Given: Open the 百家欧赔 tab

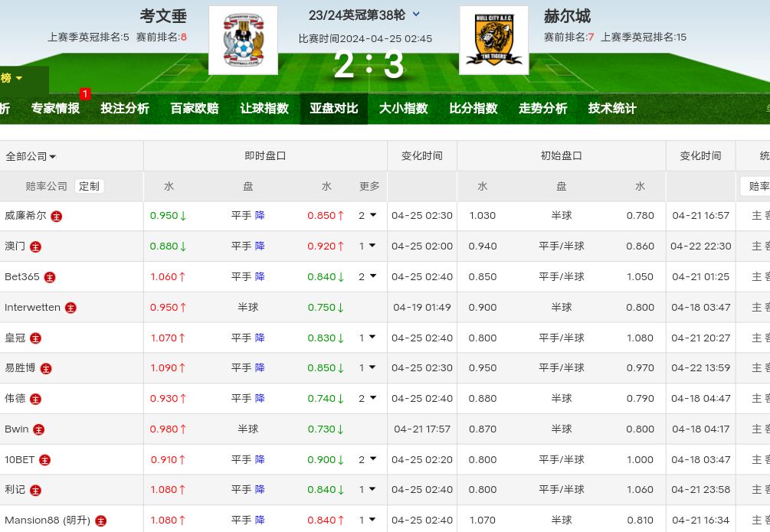Looking at the screenshot, I should pyautogui.click(x=195, y=109).
